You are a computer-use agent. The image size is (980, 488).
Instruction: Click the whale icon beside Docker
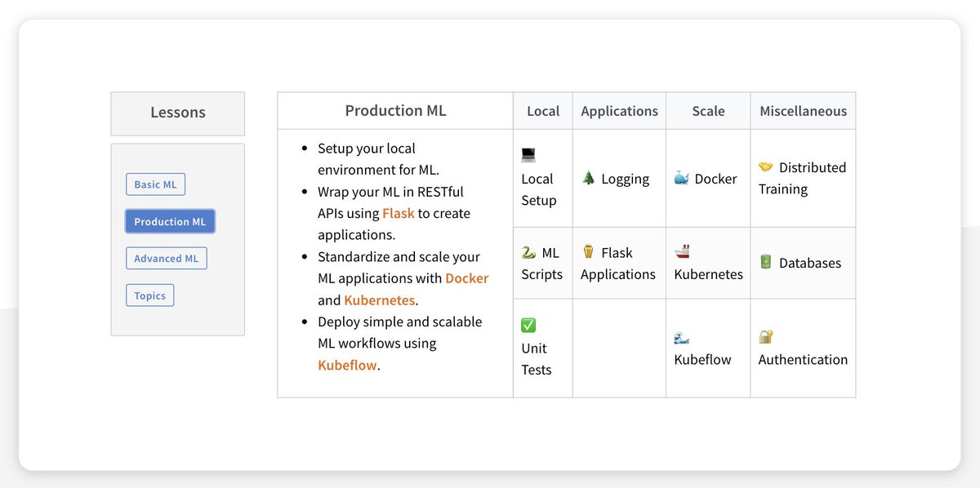tap(681, 178)
